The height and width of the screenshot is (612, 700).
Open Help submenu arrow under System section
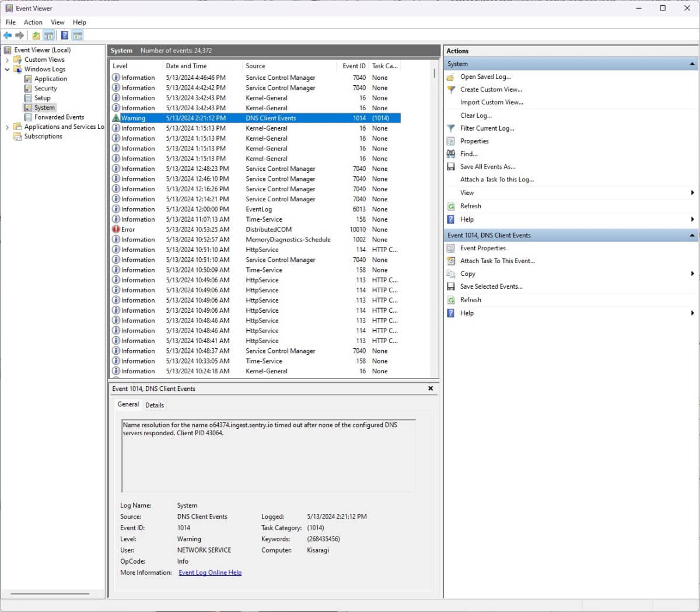click(692, 220)
